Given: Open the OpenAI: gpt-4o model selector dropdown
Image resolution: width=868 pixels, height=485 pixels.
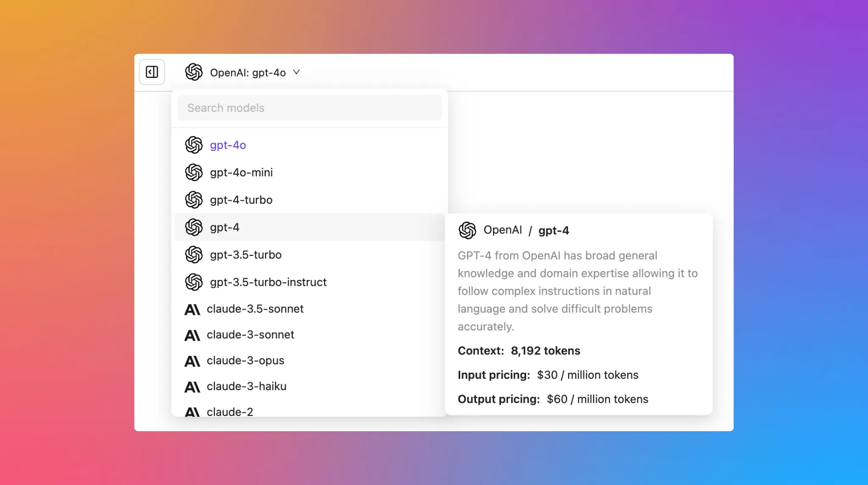Looking at the screenshot, I should point(242,72).
